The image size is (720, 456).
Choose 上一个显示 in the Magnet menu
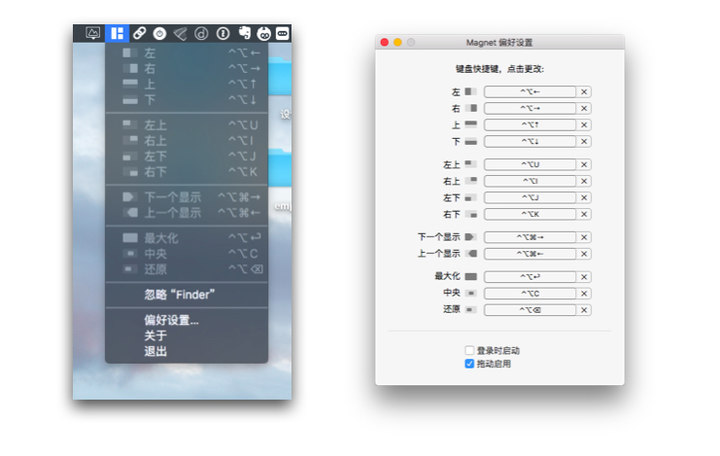[186, 213]
